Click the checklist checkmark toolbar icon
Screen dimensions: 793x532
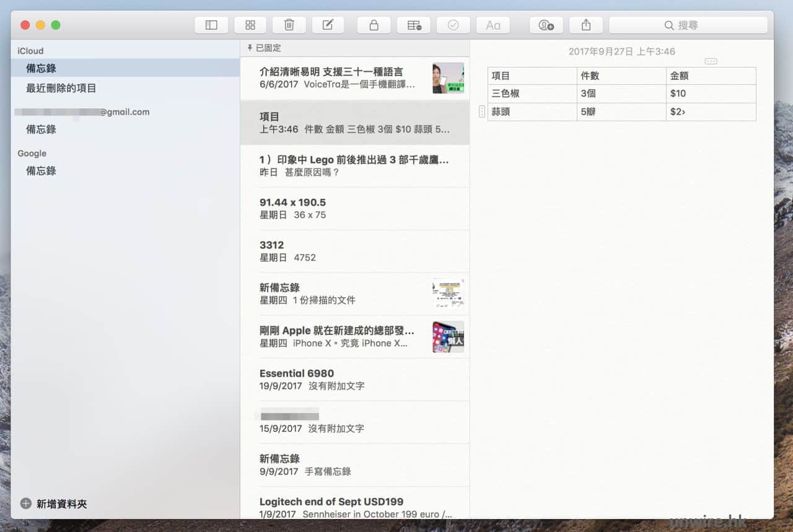[x=453, y=25]
